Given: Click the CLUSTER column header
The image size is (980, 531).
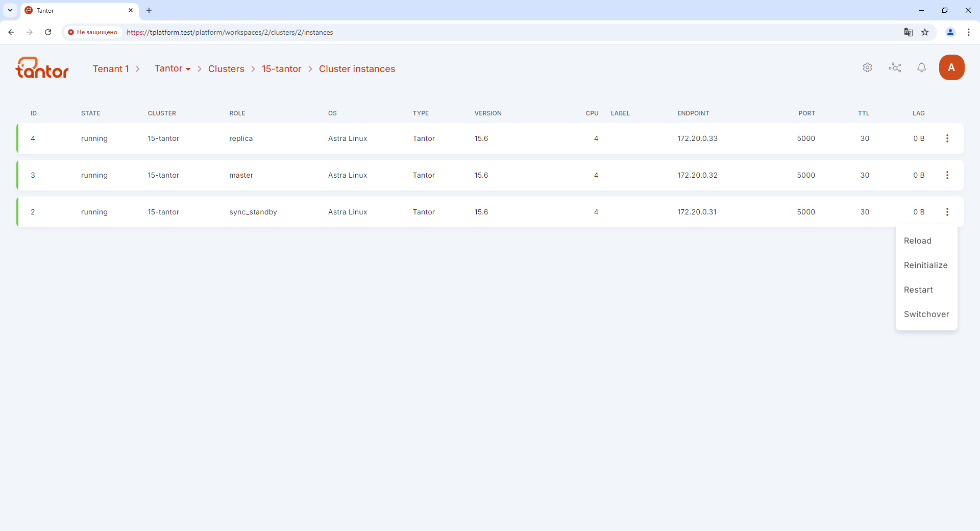Looking at the screenshot, I should tap(162, 113).
